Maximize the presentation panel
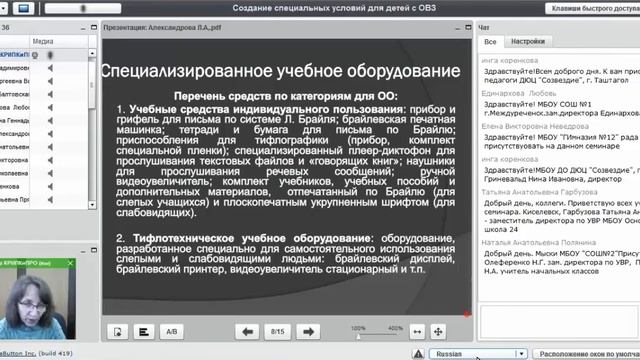 pos(468,27)
